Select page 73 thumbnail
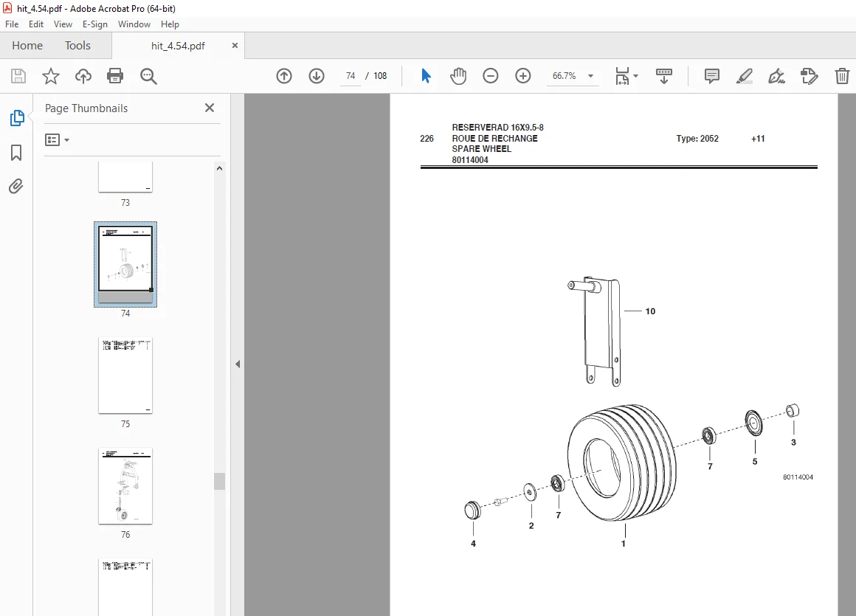Viewport: 856px width, 616px height. coord(125,177)
